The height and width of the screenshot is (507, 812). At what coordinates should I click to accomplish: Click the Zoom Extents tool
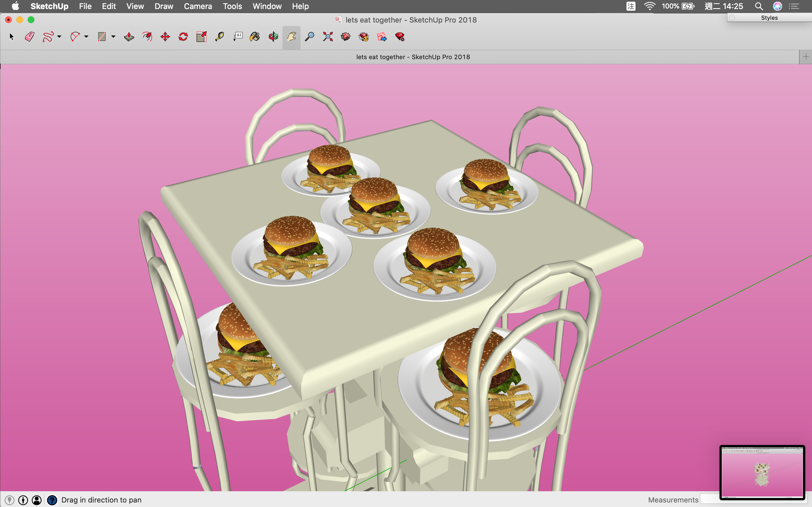(328, 37)
